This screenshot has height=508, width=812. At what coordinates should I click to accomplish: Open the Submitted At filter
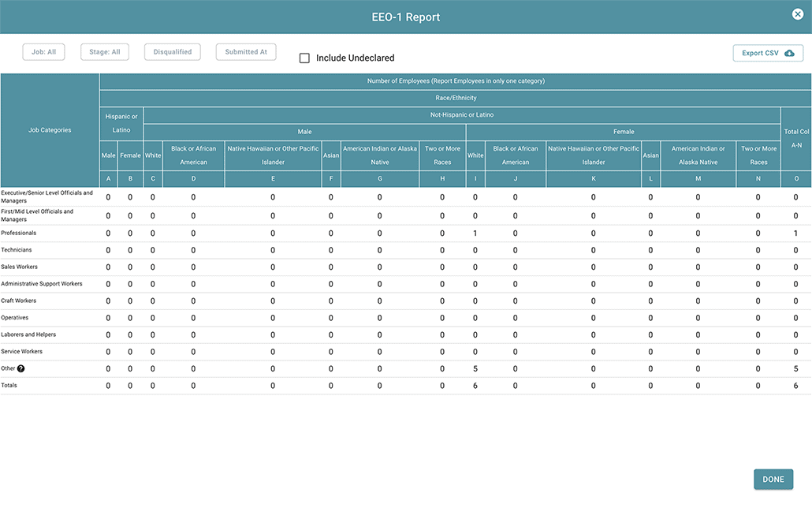pyautogui.click(x=246, y=52)
